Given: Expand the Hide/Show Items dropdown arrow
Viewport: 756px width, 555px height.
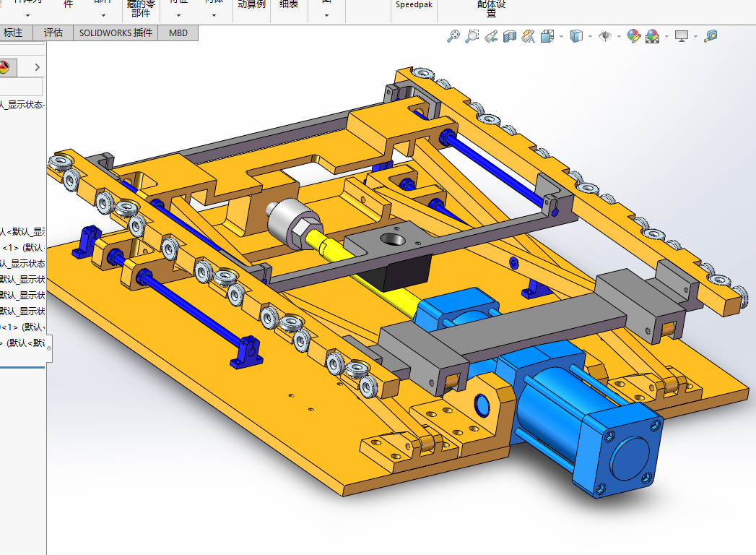Looking at the screenshot, I should pos(619,36).
